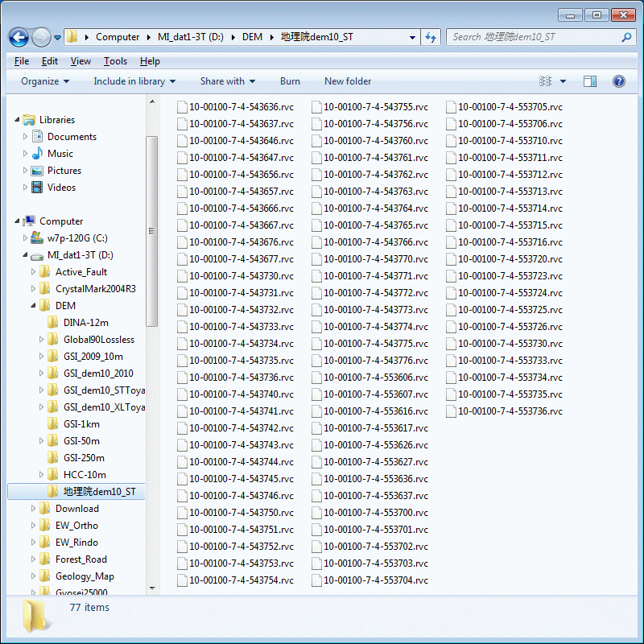Go back with the Back arrow button
The image size is (644, 644).
pyautogui.click(x=19, y=37)
